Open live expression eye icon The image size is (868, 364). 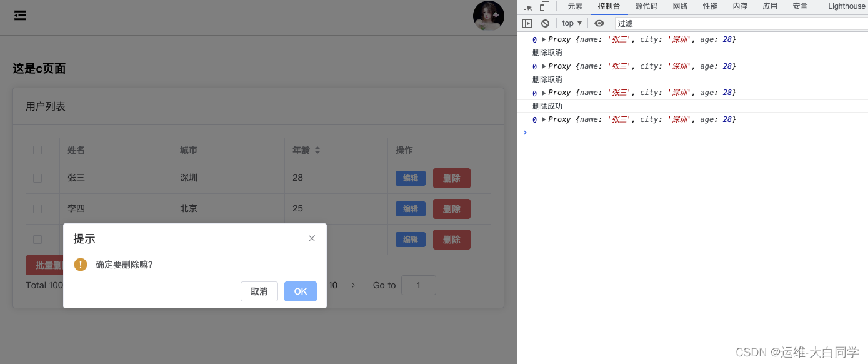pyautogui.click(x=599, y=23)
